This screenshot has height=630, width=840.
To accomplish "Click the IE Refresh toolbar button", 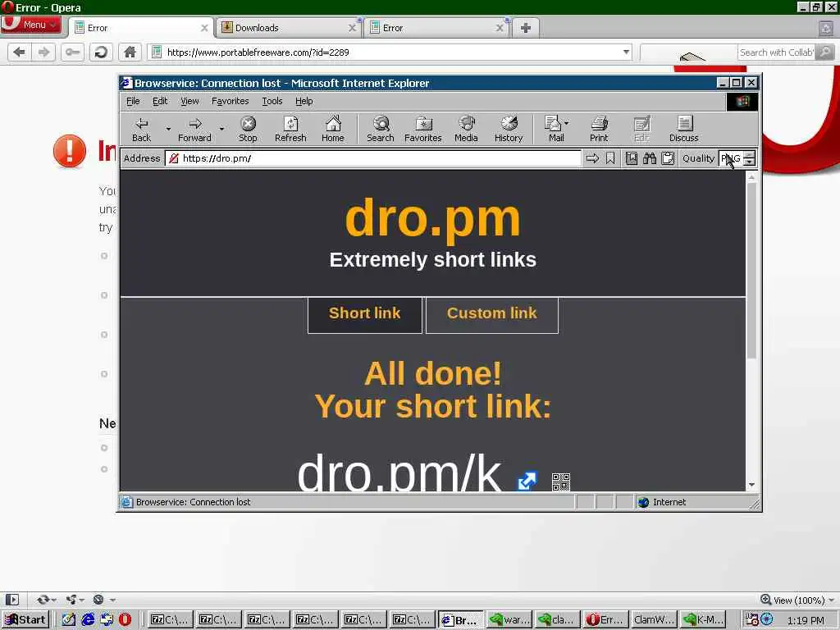I will [290, 129].
